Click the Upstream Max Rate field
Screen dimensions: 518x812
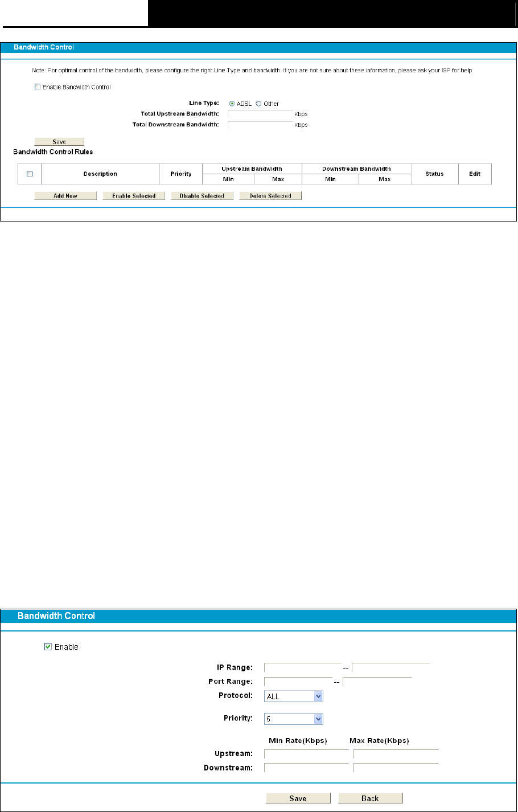pos(396,754)
